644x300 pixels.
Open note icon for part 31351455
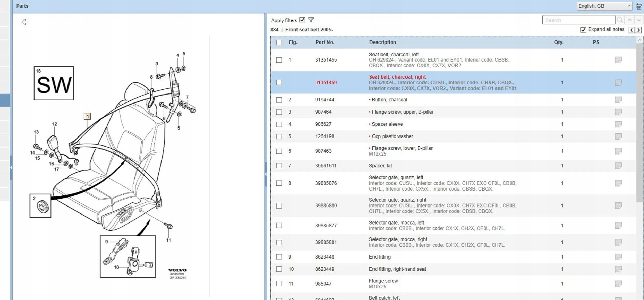pos(618,60)
